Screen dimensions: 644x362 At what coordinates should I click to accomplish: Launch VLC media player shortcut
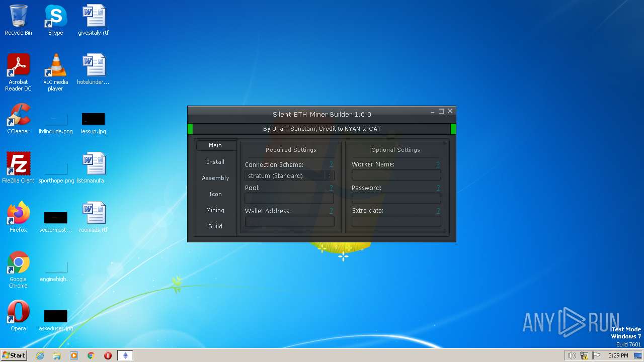[x=55, y=72]
